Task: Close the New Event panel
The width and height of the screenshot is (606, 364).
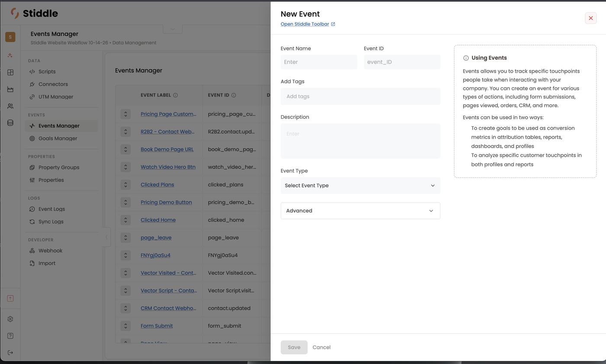Action: [590, 18]
